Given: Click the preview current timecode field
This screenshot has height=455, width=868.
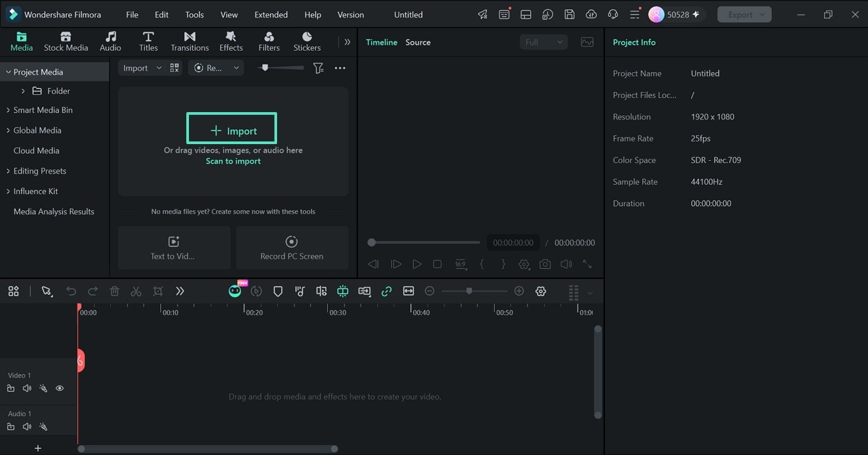Looking at the screenshot, I should point(513,243).
